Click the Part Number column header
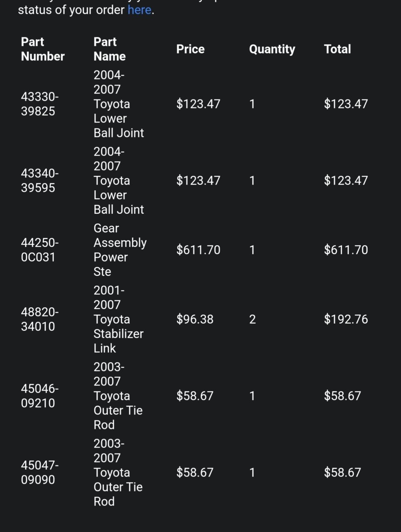 pos(43,49)
